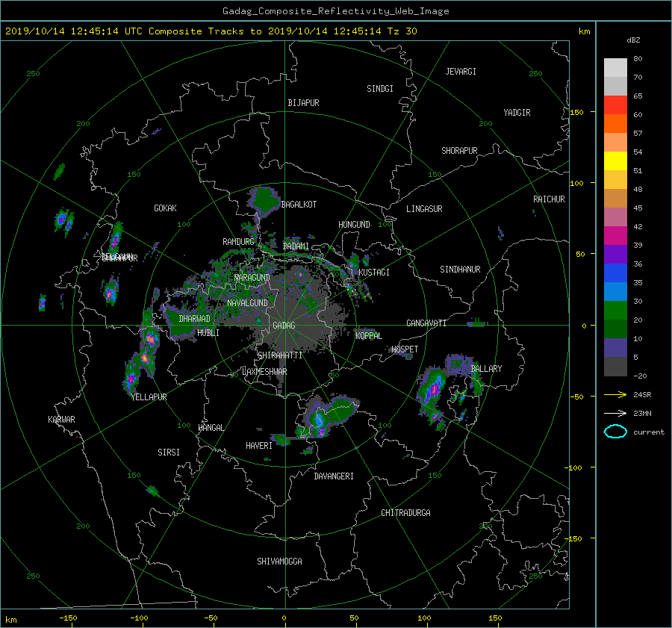Select the SHORAPUR label
Screen dimensions: 672x628
(459, 151)
